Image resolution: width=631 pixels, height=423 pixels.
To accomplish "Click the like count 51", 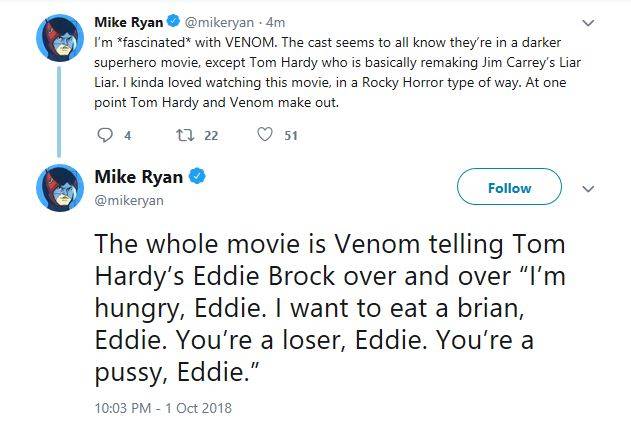I will [x=291, y=137].
